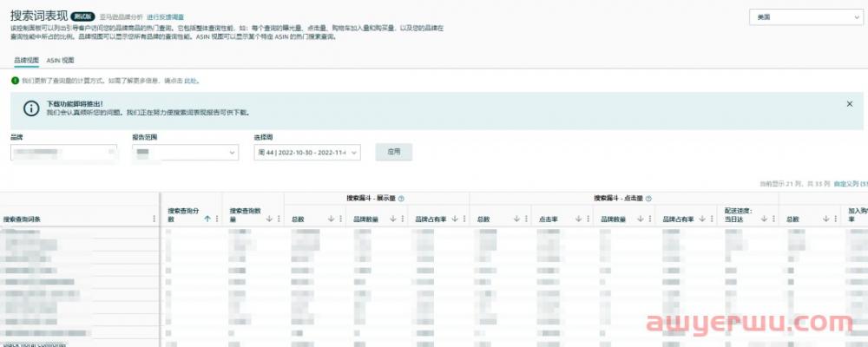Click the info circle icon in the banner
The image size is (868, 347).
coord(31,108)
